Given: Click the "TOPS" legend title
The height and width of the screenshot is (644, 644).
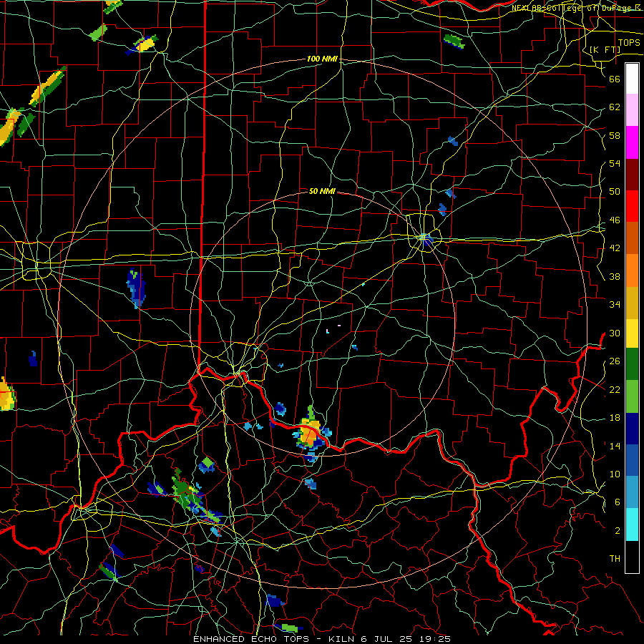Looking at the screenshot, I should 629,43.
